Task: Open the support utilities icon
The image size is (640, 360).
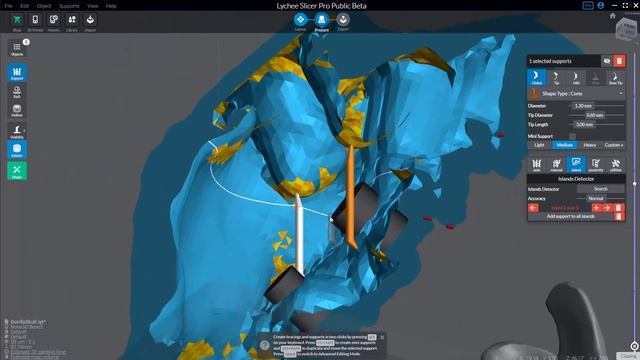Action: point(616,164)
